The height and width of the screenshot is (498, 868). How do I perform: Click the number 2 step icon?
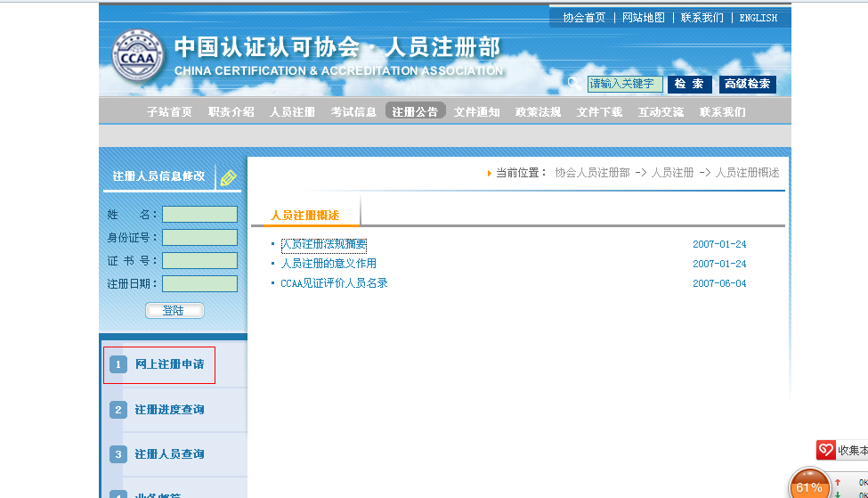(118, 410)
